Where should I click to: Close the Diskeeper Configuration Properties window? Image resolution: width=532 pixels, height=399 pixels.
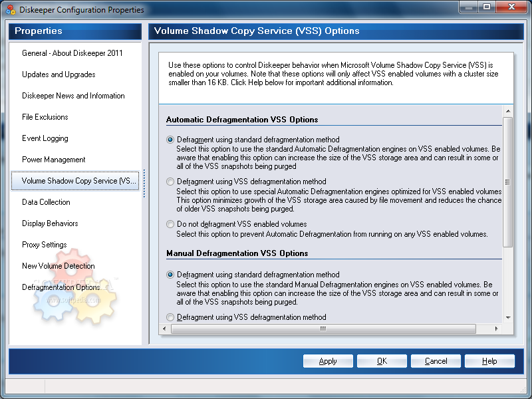point(512,7)
